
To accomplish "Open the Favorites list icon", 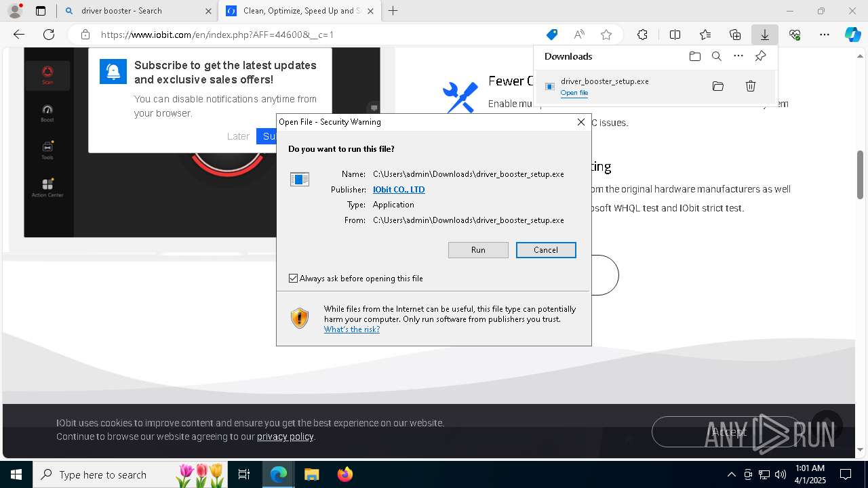I will [x=705, y=35].
